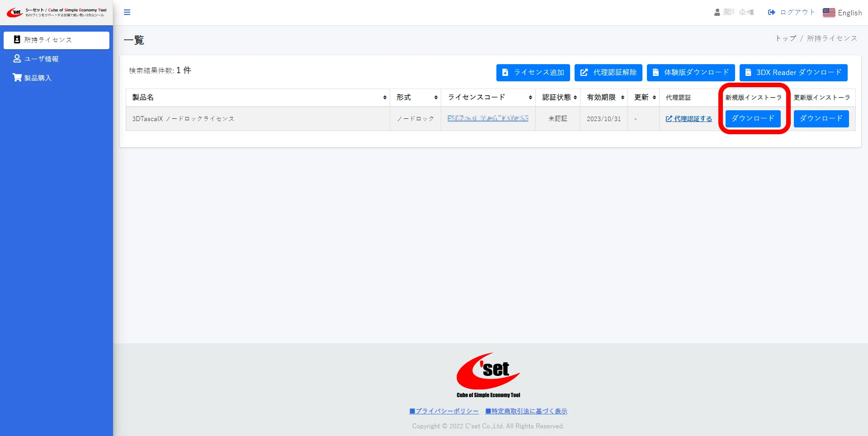
Task: Open 所持ライセンス in the sidebar
Action: [57, 40]
